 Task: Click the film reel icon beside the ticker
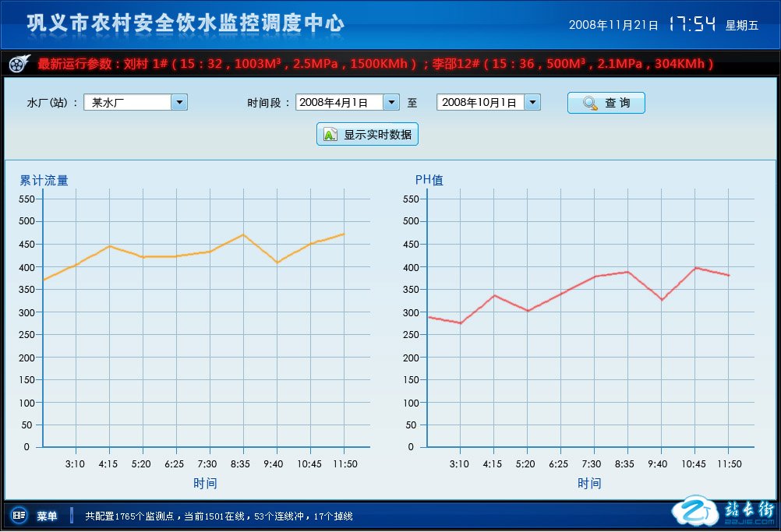pos(19,64)
